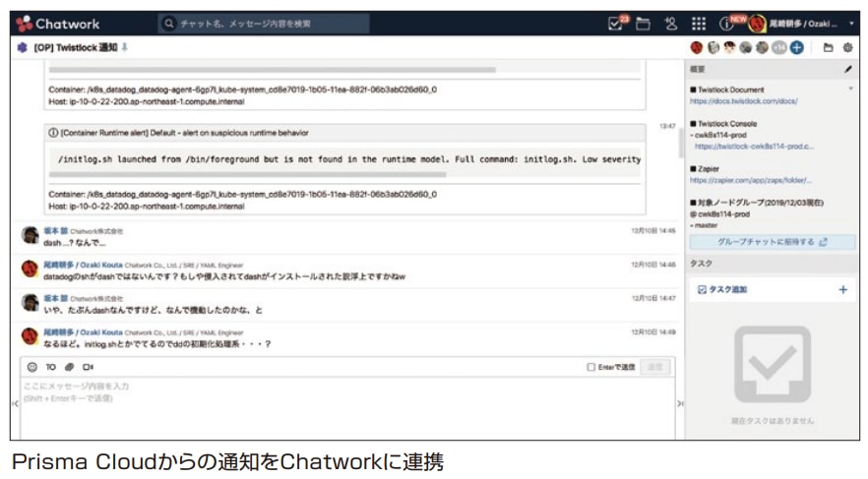Collapse the left sidebar arrow

15,403
